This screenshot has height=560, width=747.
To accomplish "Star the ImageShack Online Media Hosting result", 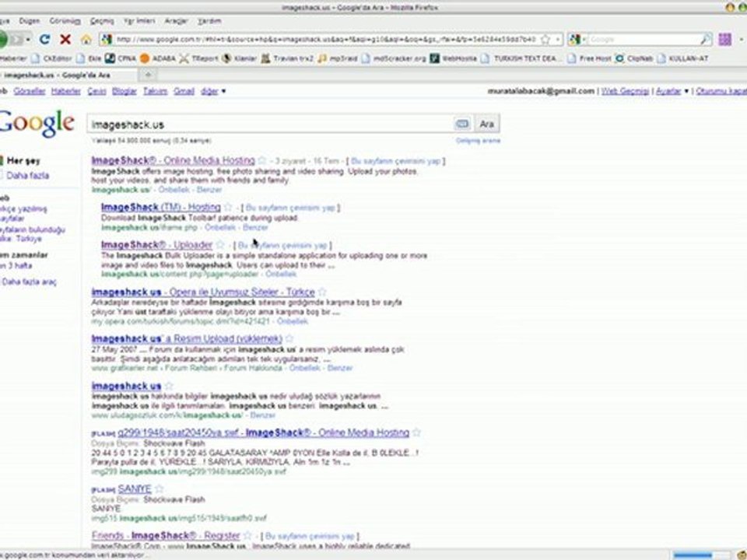I will coord(262,160).
